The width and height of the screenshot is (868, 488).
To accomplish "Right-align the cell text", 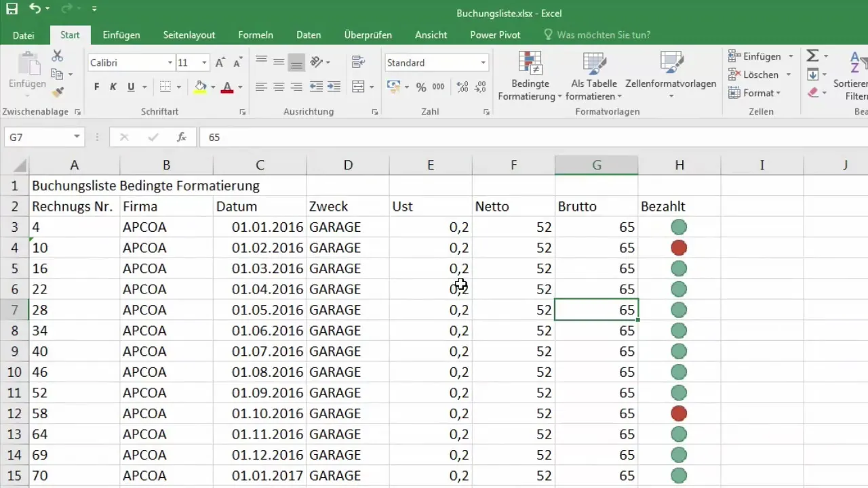I will pos(296,87).
